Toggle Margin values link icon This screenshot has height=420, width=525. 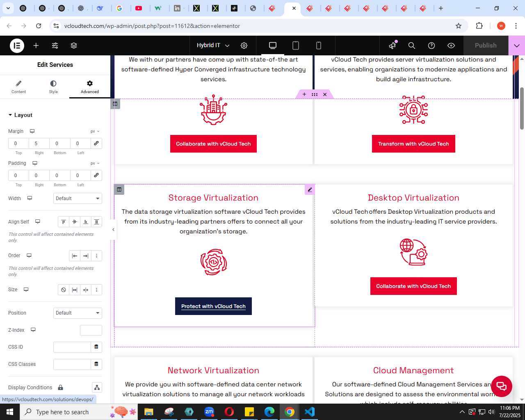coord(96,143)
